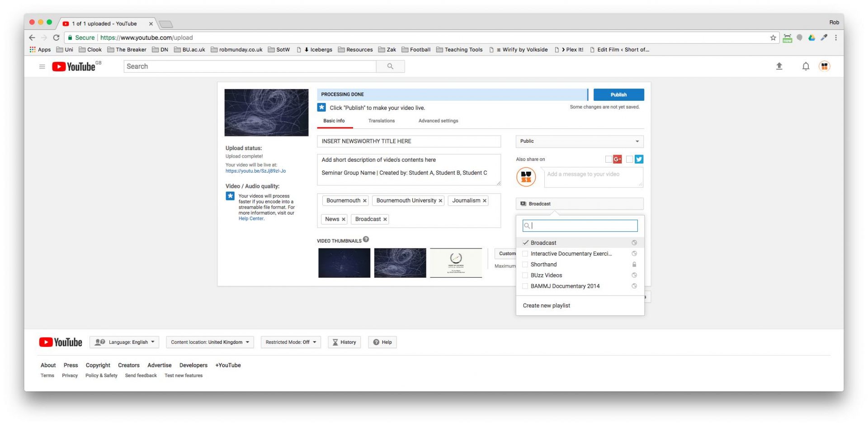Open Restricted Mode: Off dropdown
This screenshot has width=868, height=426.
click(x=291, y=342)
